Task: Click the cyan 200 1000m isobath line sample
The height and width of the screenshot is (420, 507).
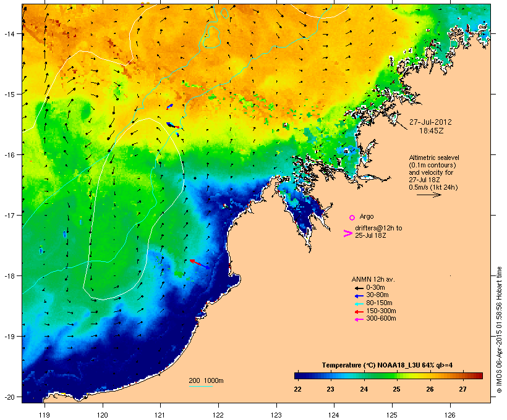Action: tap(200, 386)
